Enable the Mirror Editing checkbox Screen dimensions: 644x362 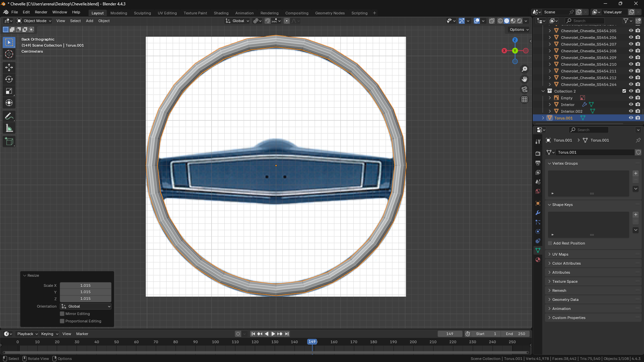(62, 314)
